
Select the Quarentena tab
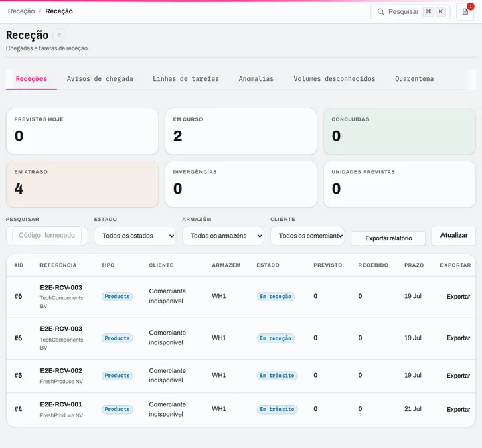[x=414, y=79]
